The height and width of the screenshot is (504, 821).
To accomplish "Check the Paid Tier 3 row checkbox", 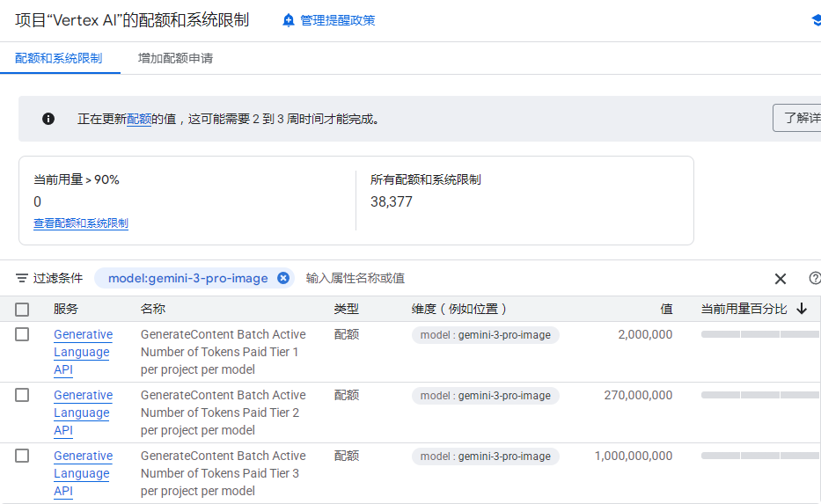I will point(22,456).
